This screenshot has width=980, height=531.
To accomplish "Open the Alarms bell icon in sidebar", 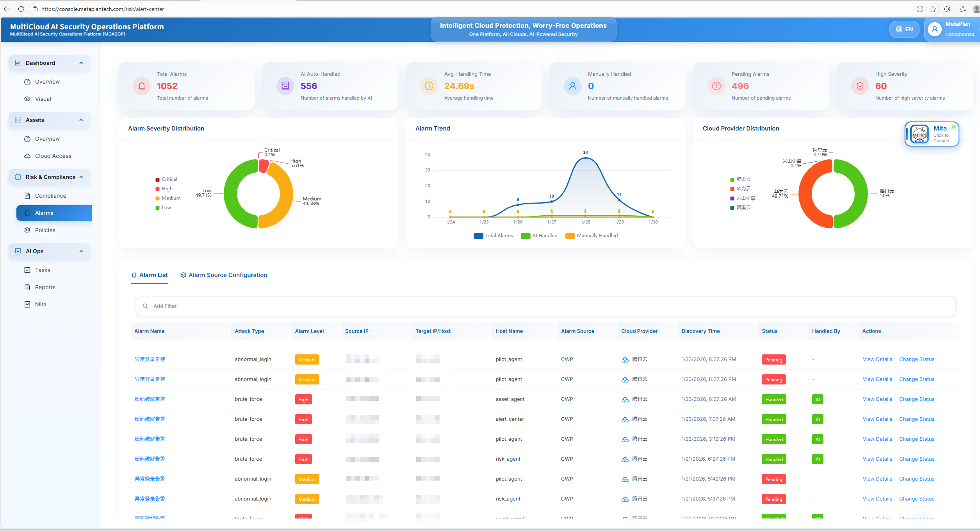I will [27, 213].
